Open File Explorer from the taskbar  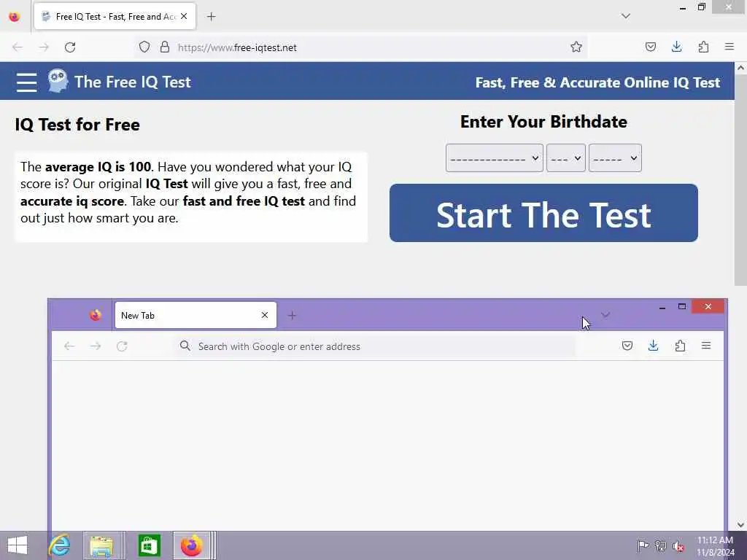[x=101, y=545]
